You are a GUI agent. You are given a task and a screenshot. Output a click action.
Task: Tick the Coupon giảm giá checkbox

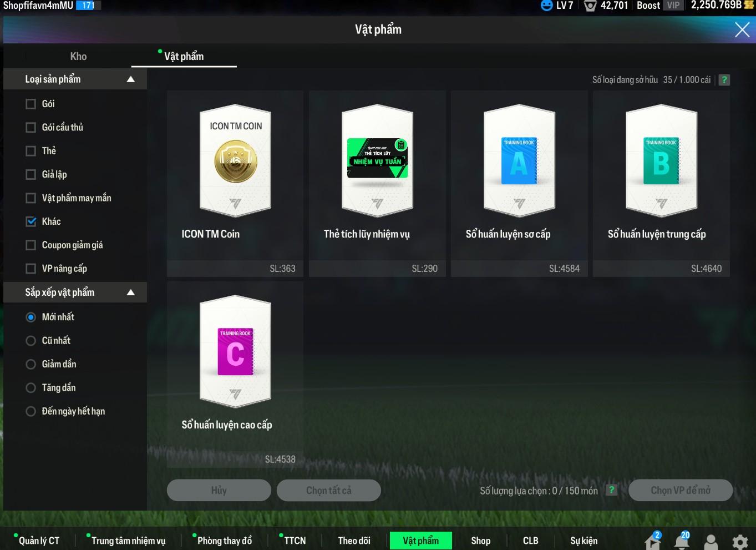coord(31,245)
